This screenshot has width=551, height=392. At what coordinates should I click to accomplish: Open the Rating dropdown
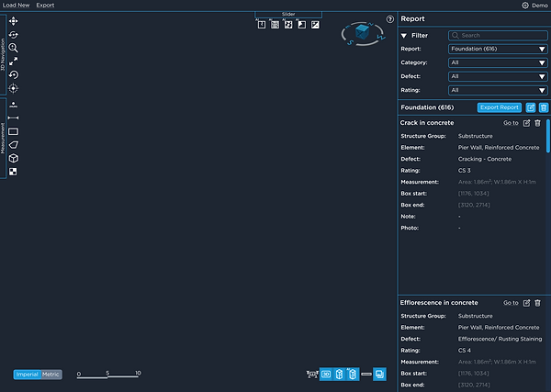(x=498, y=90)
